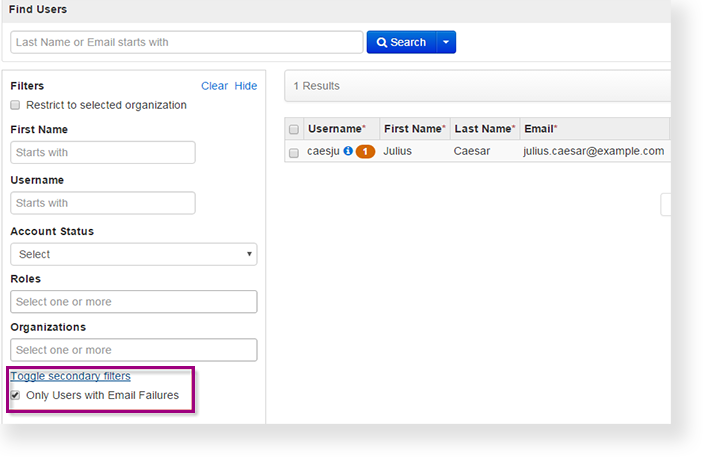
Task: Click Toggle secondary filters link
Action: (70, 376)
